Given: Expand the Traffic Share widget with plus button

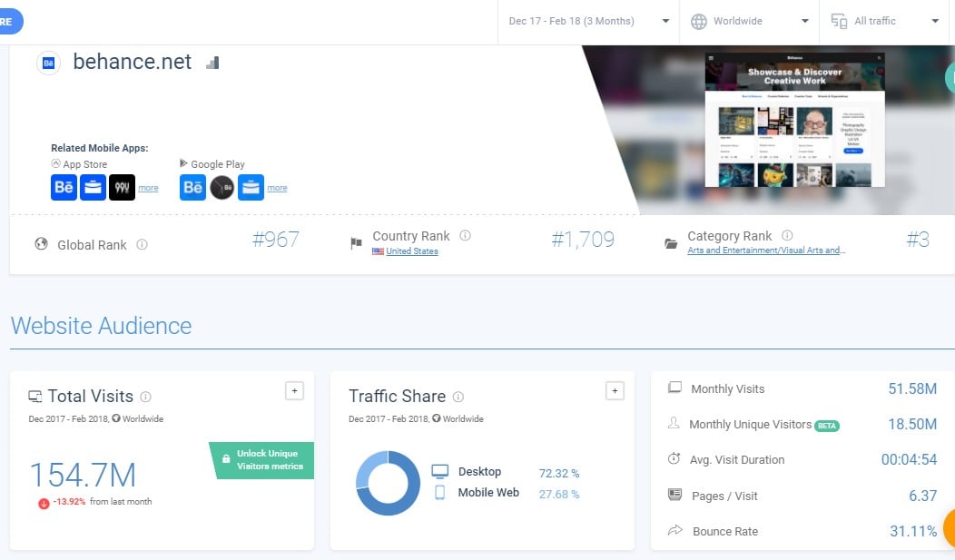Looking at the screenshot, I should (615, 390).
